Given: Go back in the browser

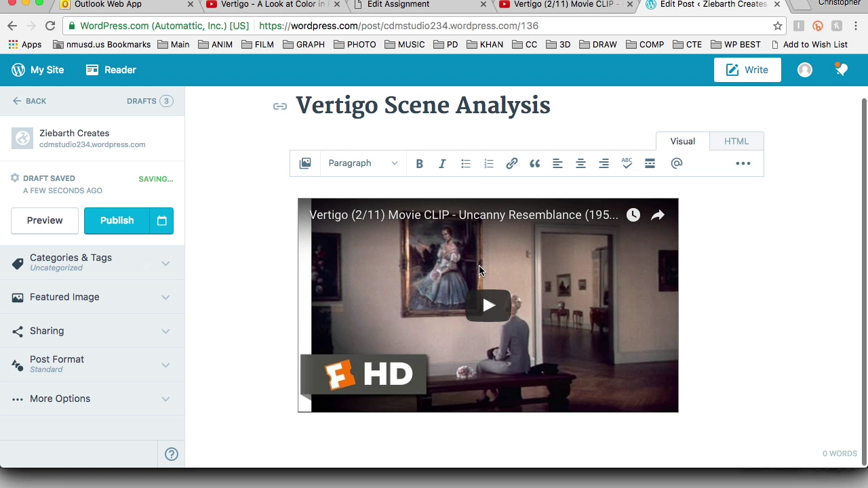Looking at the screenshot, I should 12,26.
